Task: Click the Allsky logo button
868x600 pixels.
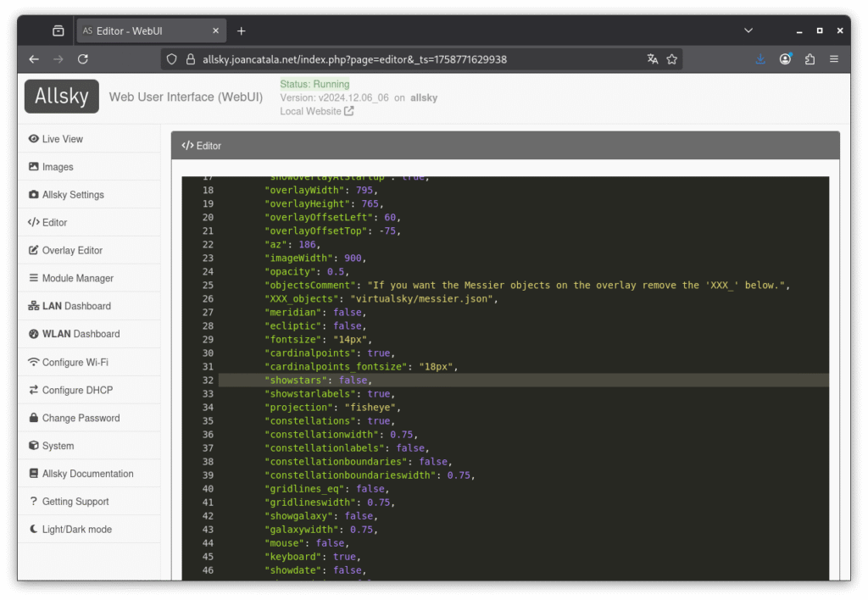Action: pos(62,97)
